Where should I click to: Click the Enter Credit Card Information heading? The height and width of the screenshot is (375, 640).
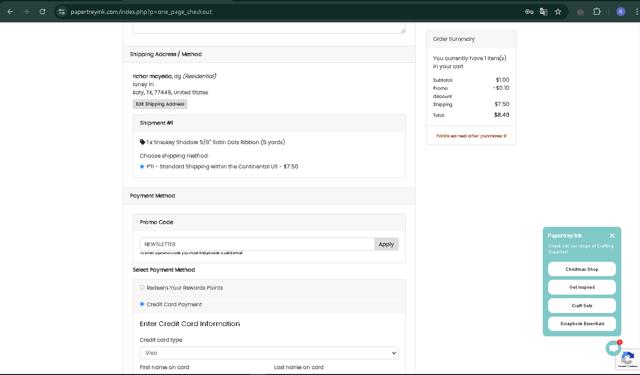(x=190, y=324)
